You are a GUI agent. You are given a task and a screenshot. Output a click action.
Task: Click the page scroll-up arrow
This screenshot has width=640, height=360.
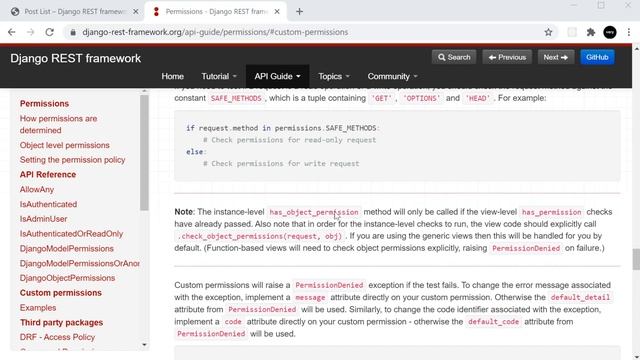point(636,49)
